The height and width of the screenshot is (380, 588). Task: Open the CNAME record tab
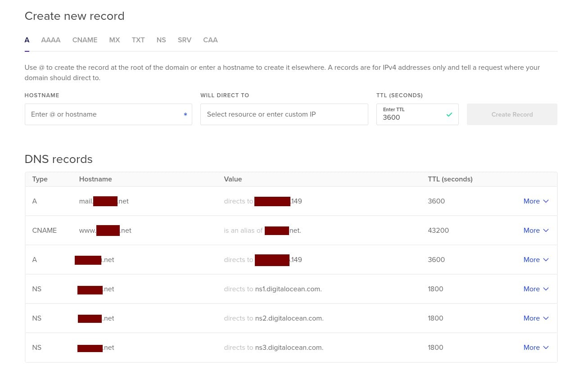(x=85, y=40)
